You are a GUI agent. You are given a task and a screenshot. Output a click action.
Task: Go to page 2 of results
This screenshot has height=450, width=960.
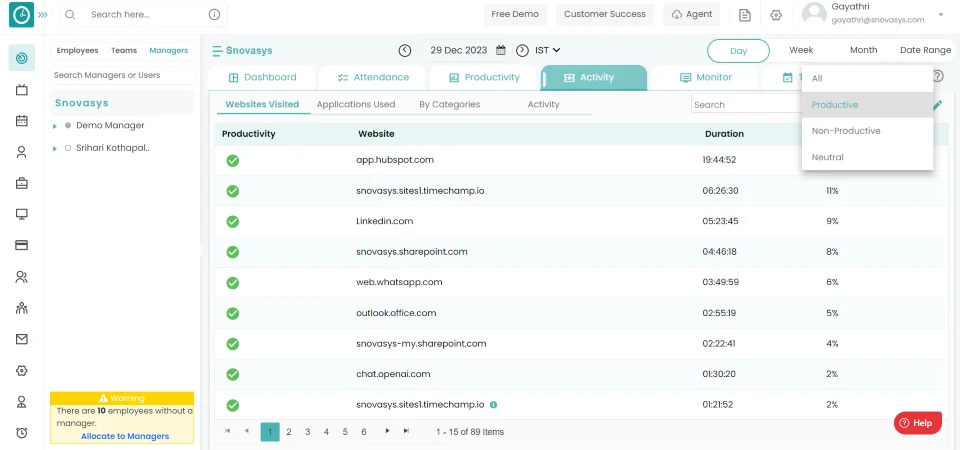(x=288, y=432)
